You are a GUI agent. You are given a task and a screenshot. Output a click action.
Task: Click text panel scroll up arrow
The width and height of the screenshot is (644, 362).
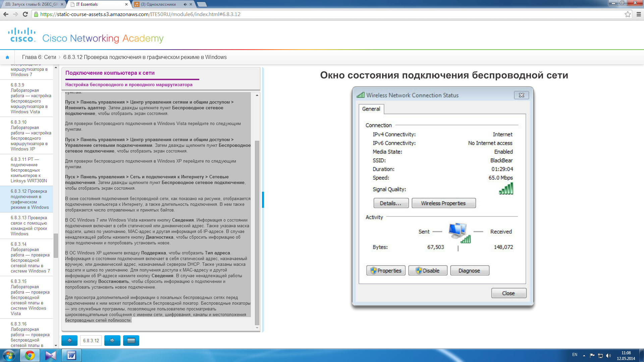click(257, 95)
